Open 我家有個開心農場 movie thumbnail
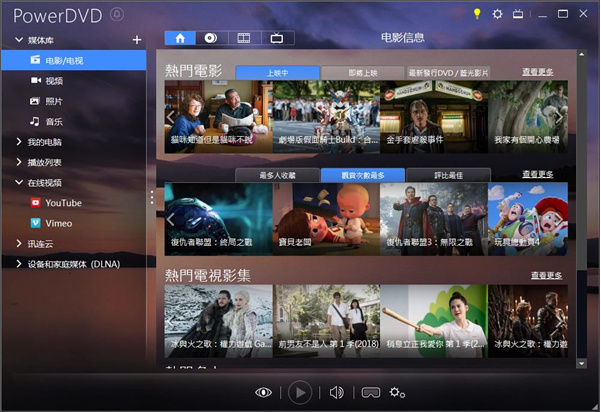The image size is (601, 412). (x=528, y=117)
